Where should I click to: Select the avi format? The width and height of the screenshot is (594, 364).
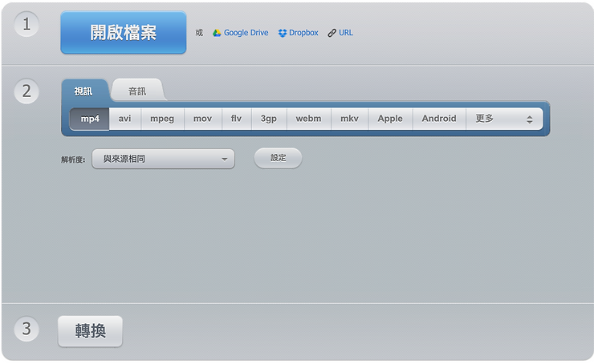click(124, 119)
